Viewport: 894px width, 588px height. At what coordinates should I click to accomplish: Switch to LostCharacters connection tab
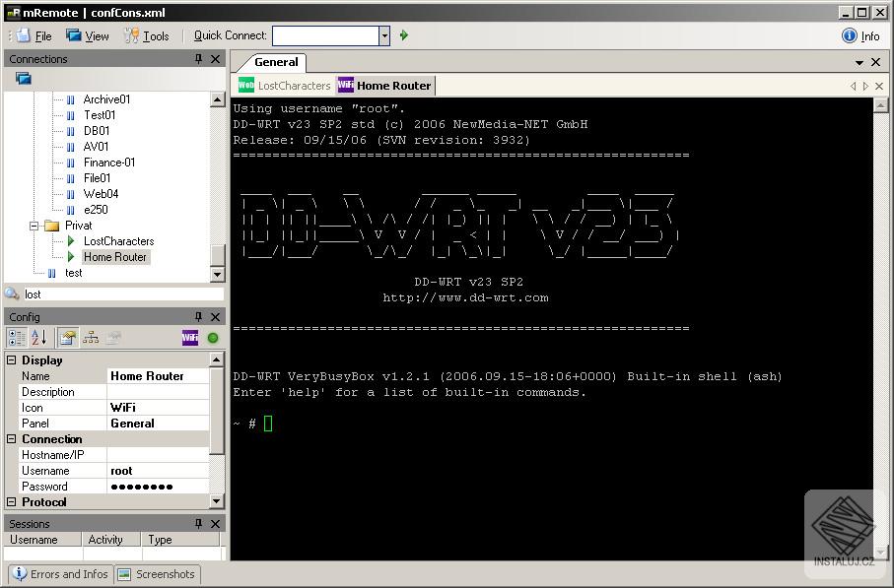pos(285,86)
